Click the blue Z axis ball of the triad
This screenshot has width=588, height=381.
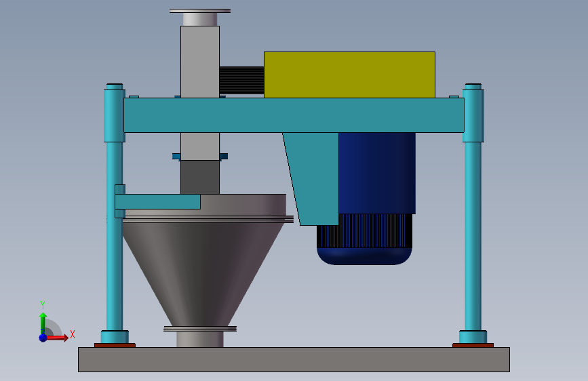point(43,338)
